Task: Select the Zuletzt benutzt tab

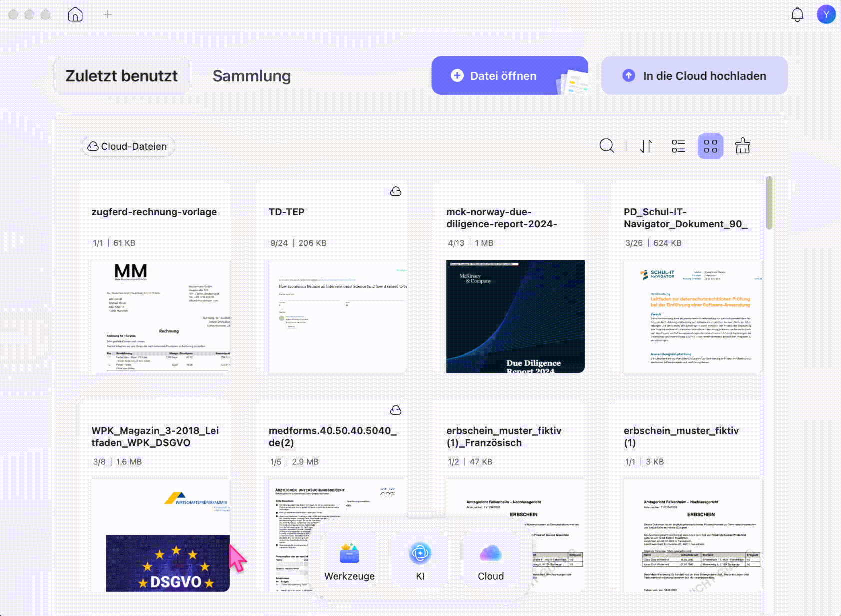Action: point(121,76)
